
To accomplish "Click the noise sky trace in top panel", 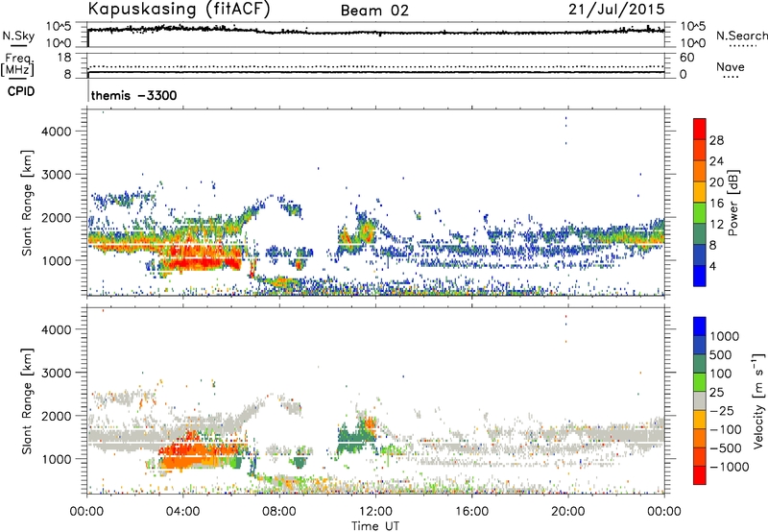I will point(375,32).
